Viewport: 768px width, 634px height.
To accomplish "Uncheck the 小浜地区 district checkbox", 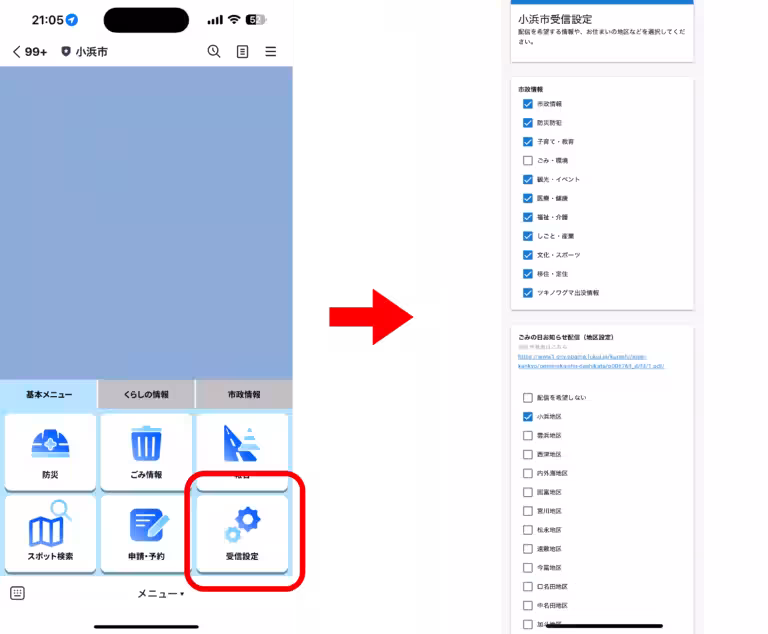I will (528, 416).
